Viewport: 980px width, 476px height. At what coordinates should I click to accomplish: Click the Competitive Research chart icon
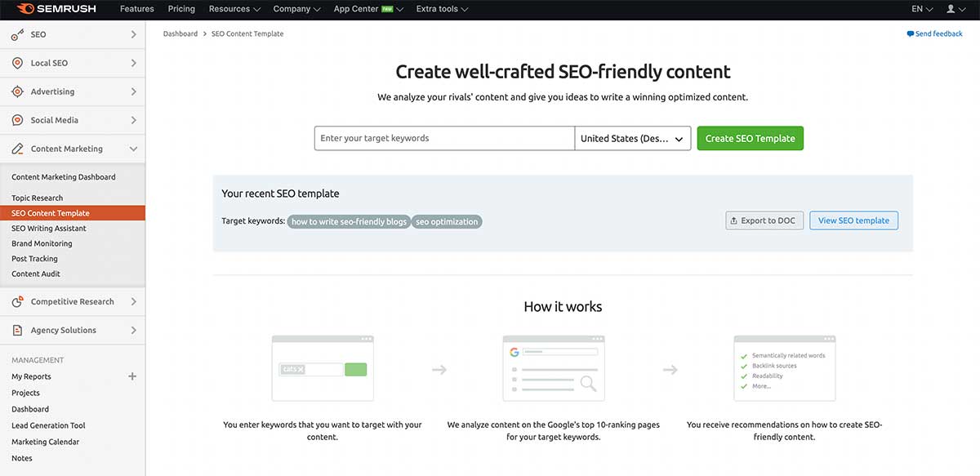click(17, 301)
